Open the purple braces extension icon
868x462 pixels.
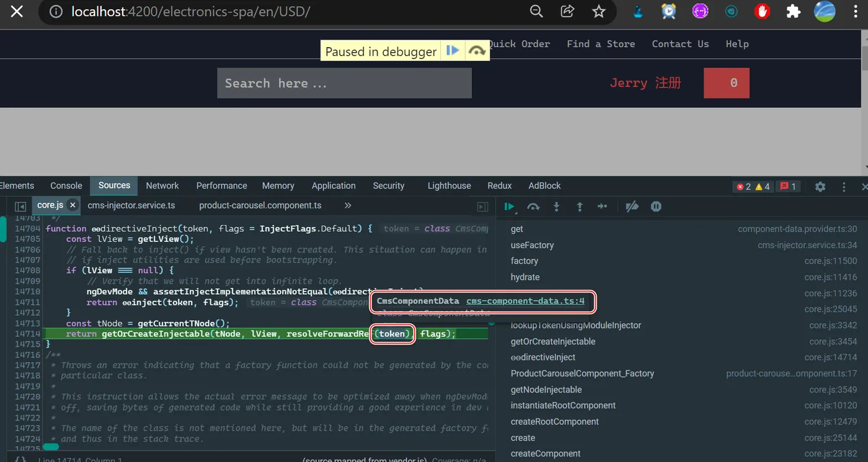[x=700, y=12]
